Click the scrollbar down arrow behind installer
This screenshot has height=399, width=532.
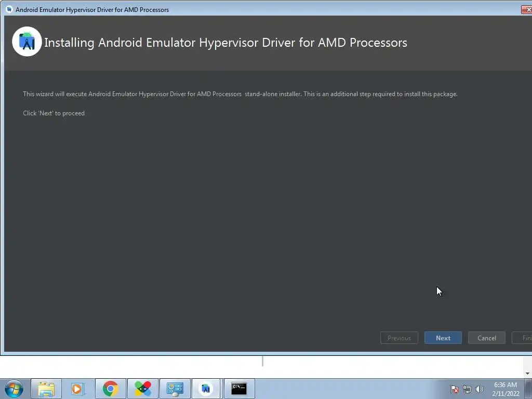(528, 374)
